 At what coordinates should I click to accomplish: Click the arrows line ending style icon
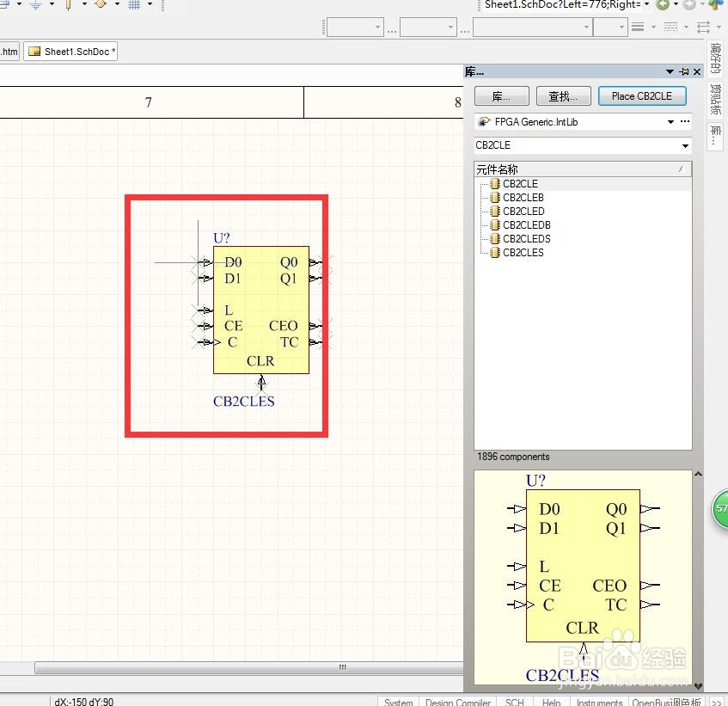[703, 27]
